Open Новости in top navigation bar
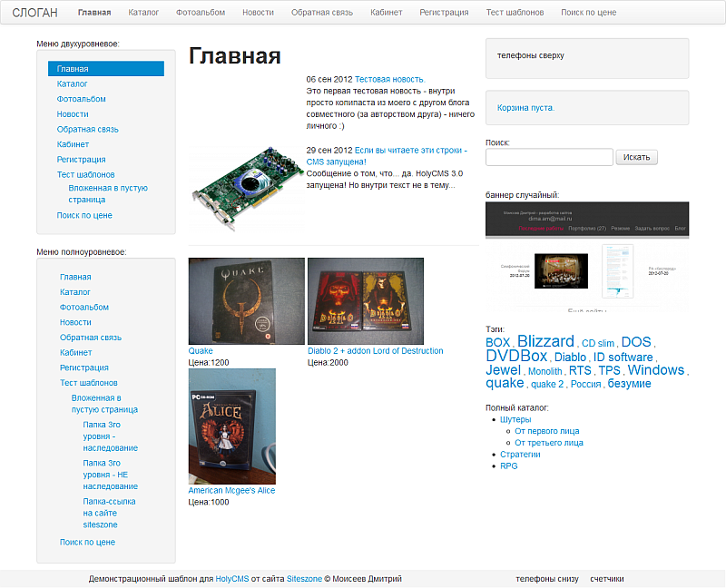Image resolution: width=726 pixels, height=588 pixels. tap(258, 13)
